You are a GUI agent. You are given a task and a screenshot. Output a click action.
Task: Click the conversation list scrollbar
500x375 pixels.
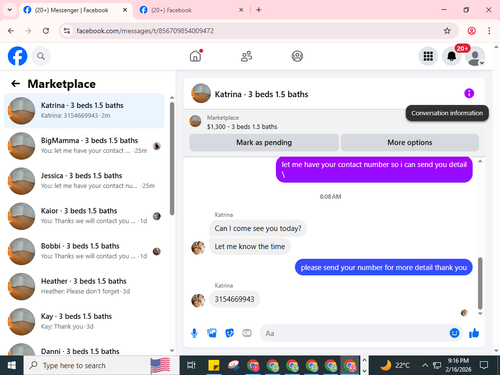[172, 158]
